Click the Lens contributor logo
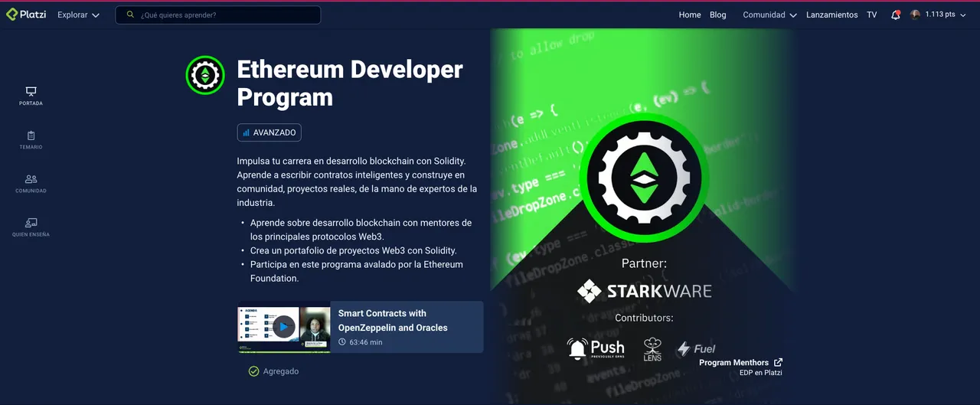The image size is (980, 405). (x=652, y=350)
